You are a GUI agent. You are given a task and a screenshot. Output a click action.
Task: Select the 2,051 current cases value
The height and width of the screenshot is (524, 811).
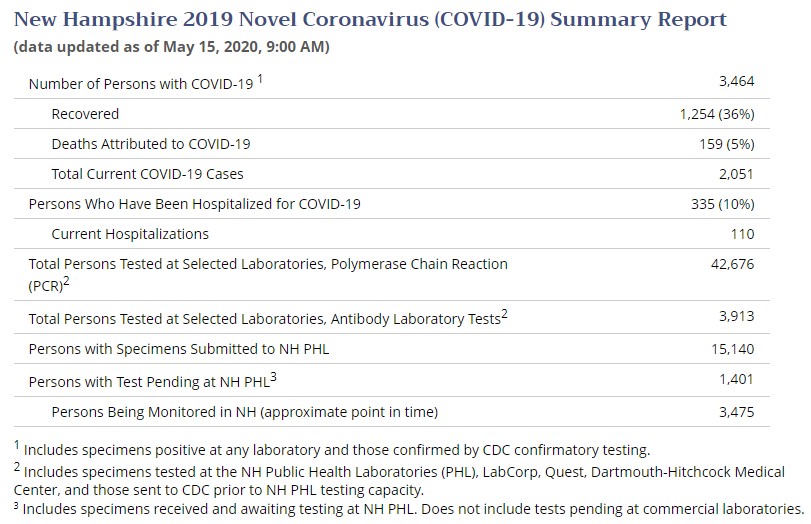click(x=734, y=174)
